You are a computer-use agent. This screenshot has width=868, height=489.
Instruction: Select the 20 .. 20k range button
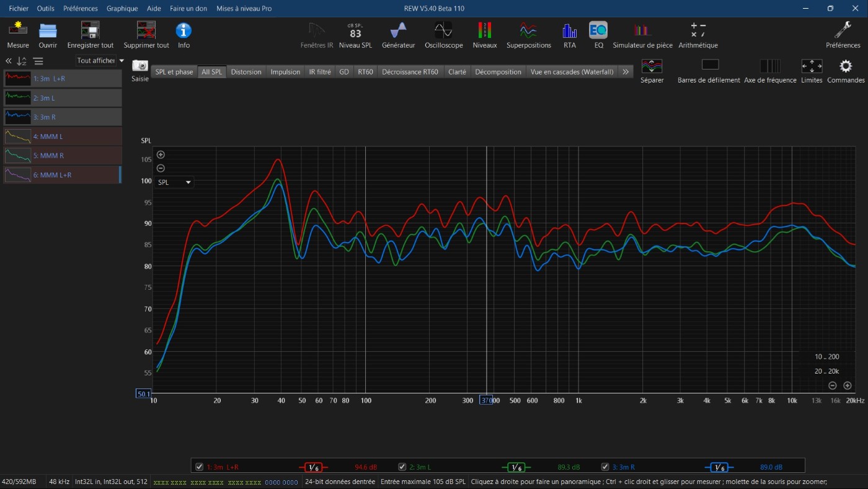click(x=826, y=371)
